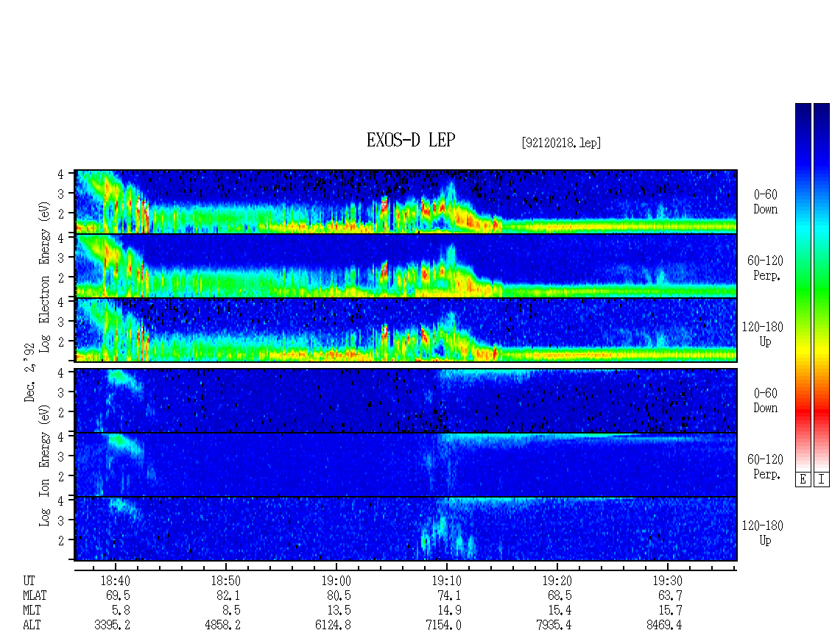Screen dimensions: 832x644
Task: Click the 18:50 time tick label
Action: coord(225,581)
